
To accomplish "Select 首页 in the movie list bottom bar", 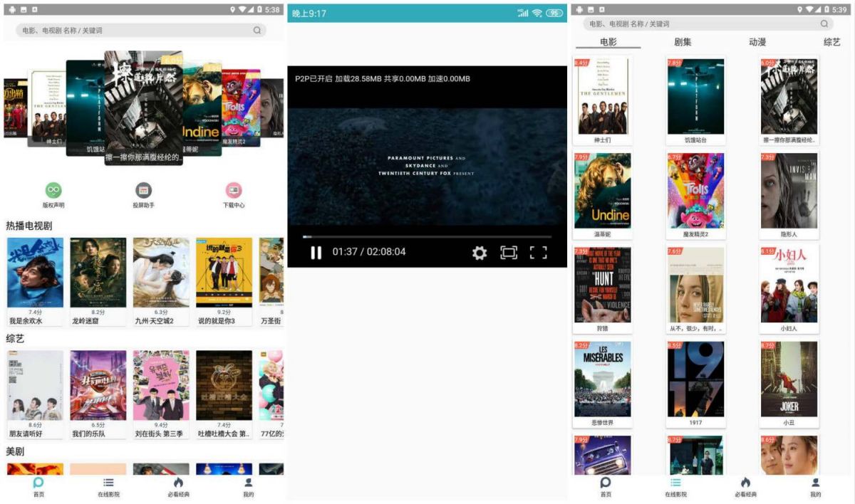I will click(x=606, y=487).
